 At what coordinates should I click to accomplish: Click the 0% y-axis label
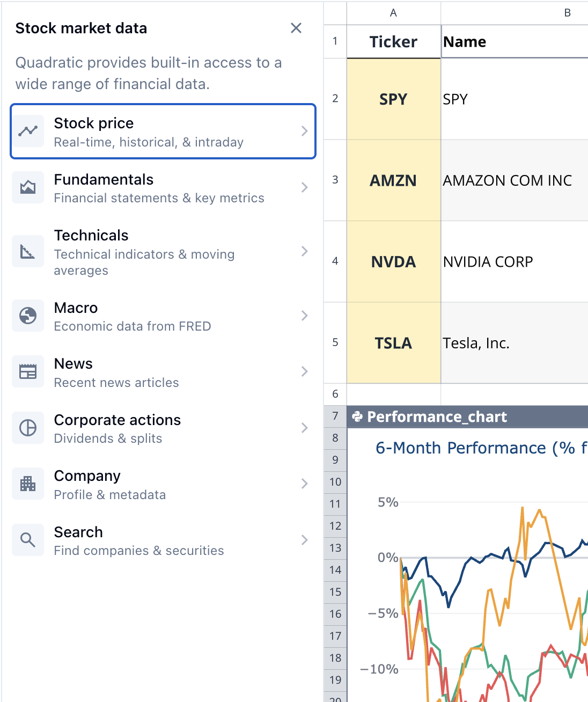pyautogui.click(x=388, y=558)
